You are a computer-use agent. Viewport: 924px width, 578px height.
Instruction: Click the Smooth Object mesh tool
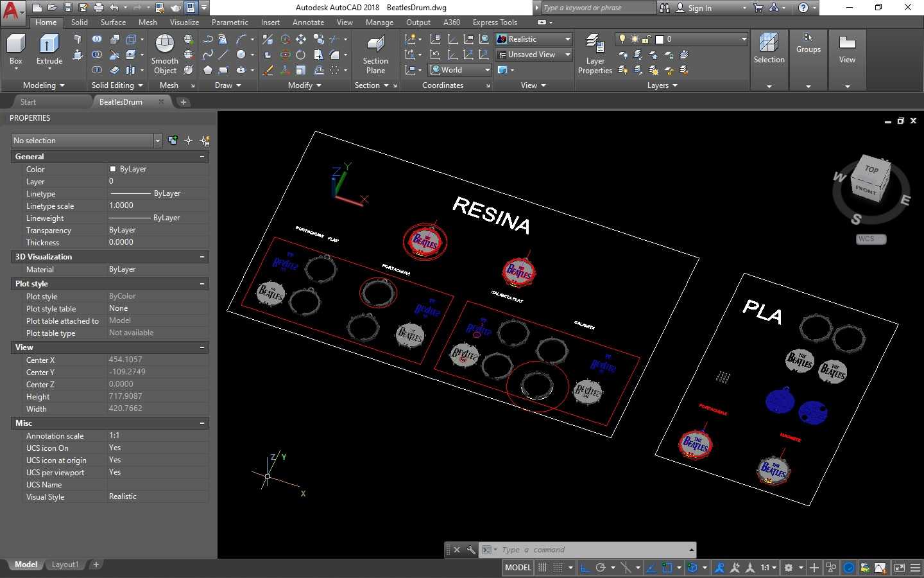click(x=165, y=54)
